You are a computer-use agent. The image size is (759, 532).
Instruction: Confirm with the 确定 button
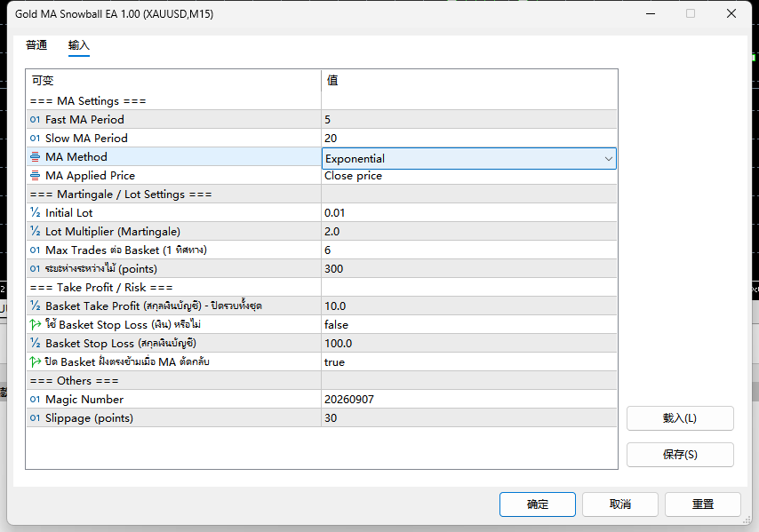pyautogui.click(x=538, y=504)
